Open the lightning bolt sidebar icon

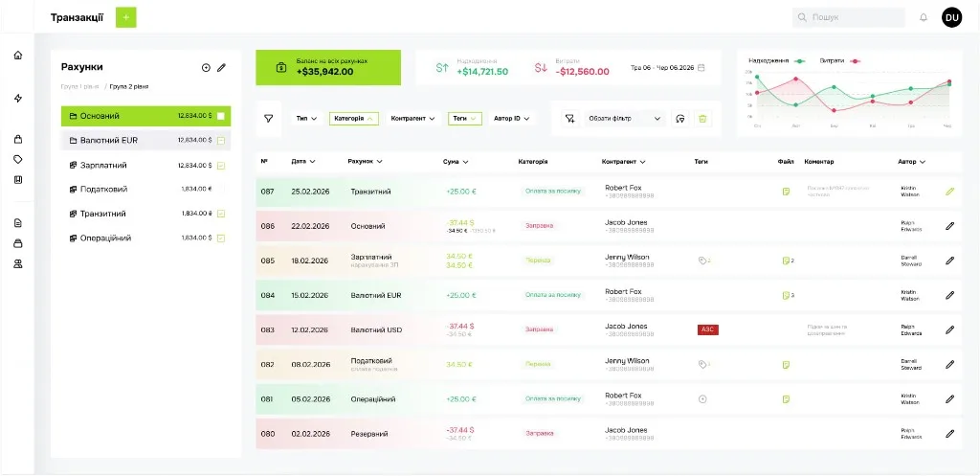pos(18,99)
